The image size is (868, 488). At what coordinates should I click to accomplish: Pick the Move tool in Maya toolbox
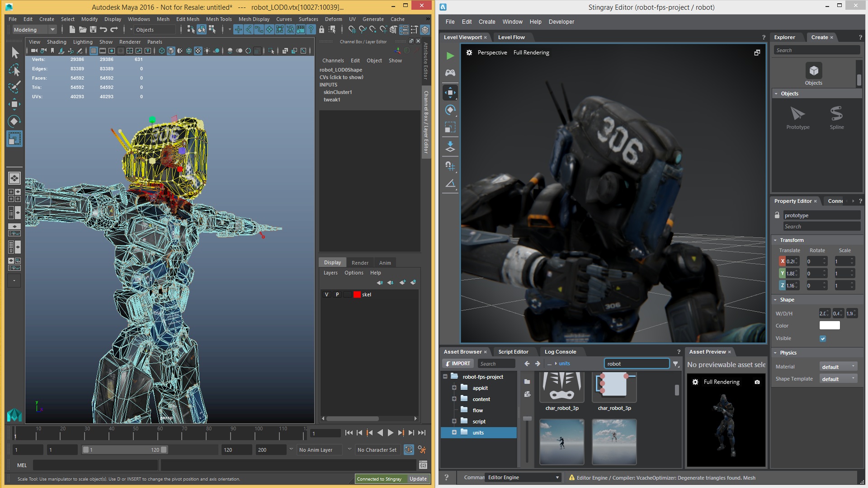[14, 104]
